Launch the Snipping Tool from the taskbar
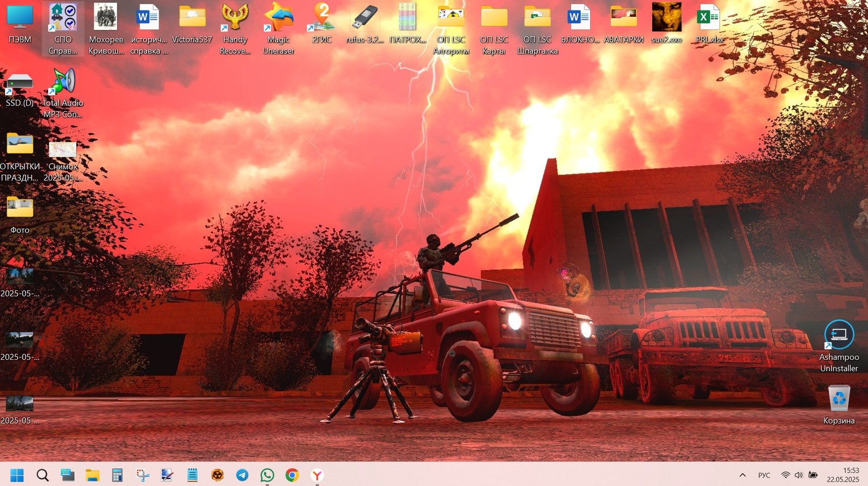Viewport: 868px width, 486px height. point(142,475)
